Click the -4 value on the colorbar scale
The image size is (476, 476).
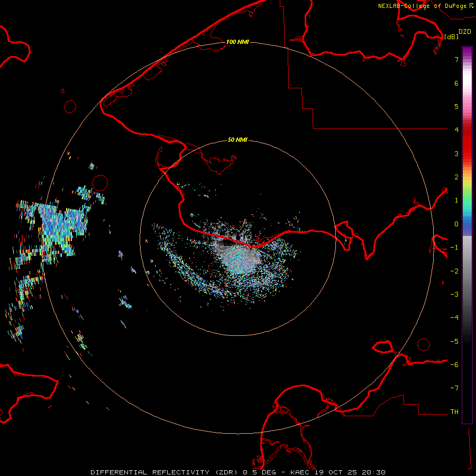click(454, 318)
